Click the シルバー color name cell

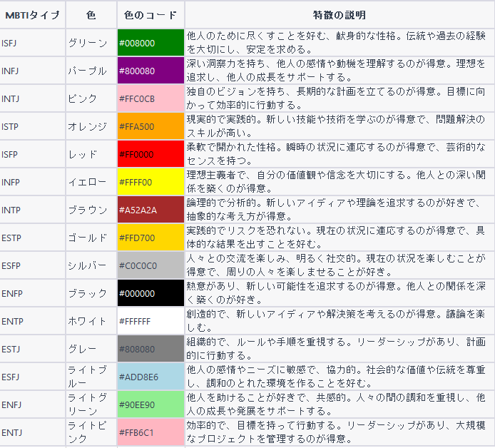[91, 265]
